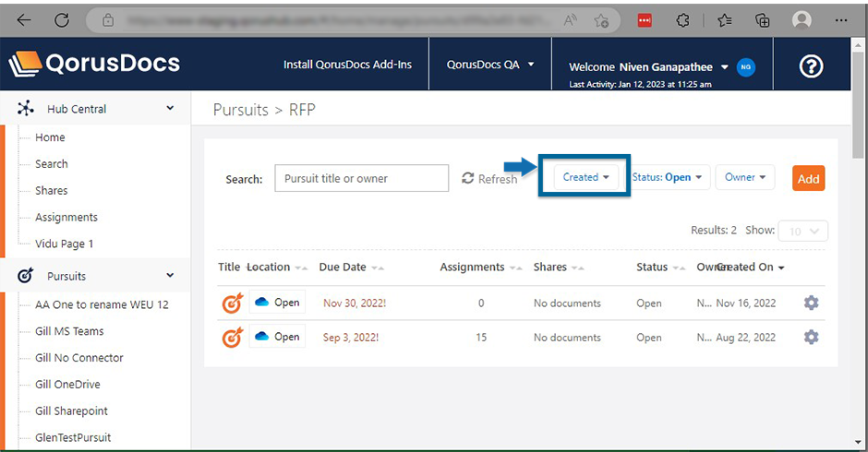Viewport: 868px width, 452px height.
Task: Click the QorusDocs logo
Action: 94,64
